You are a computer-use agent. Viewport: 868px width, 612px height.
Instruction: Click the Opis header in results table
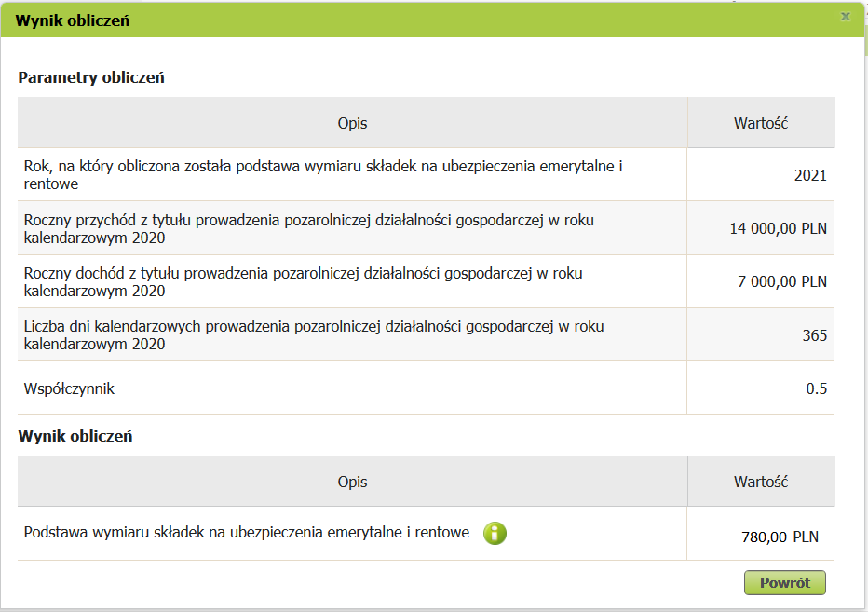tap(352, 482)
